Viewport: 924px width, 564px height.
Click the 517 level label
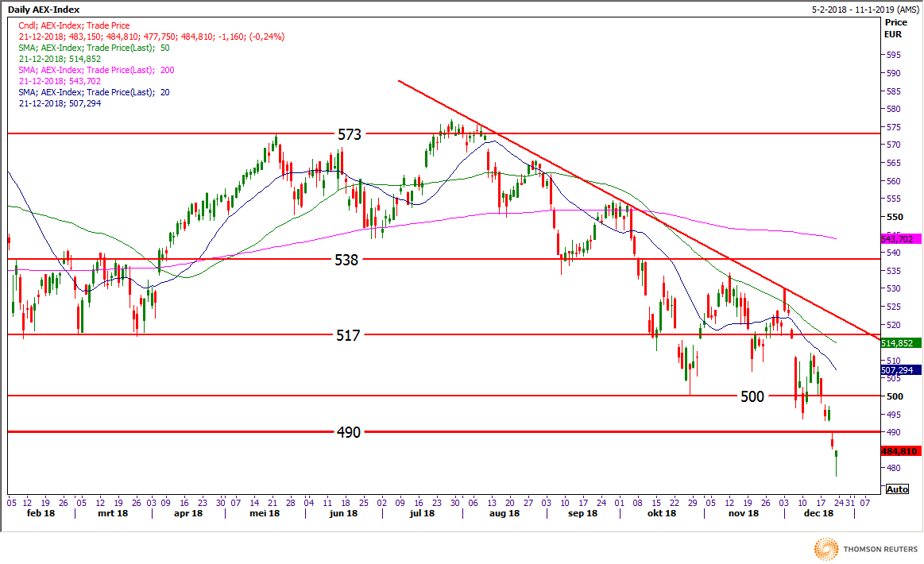pos(348,335)
